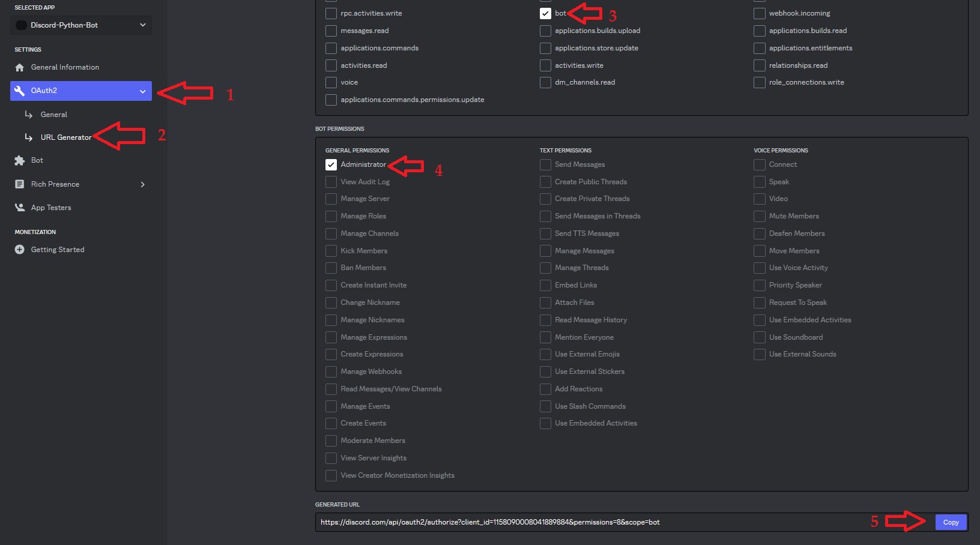Check the messages.read scope
This screenshot has height=545, width=980.
click(331, 31)
